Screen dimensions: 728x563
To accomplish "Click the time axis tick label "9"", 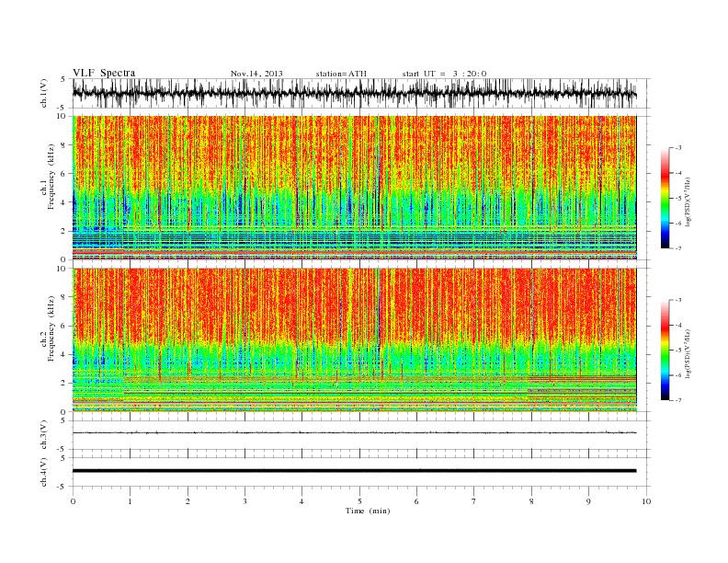I will pyautogui.click(x=588, y=501).
